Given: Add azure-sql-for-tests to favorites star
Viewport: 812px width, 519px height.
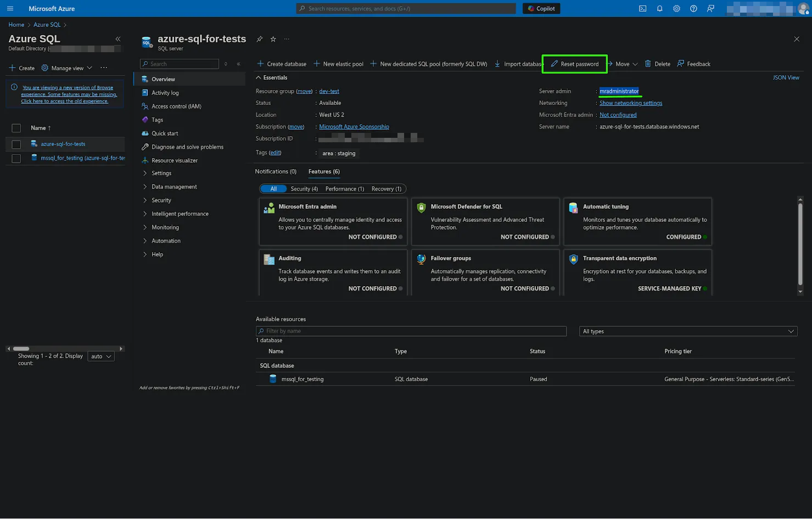Looking at the screenshot, I should [x=273, y=39].
